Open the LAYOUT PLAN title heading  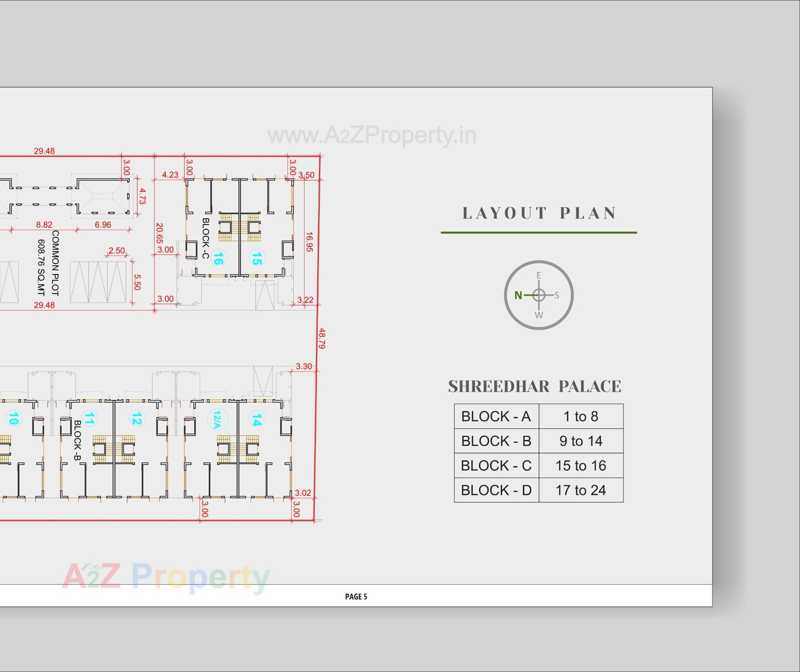pos(539,213)
